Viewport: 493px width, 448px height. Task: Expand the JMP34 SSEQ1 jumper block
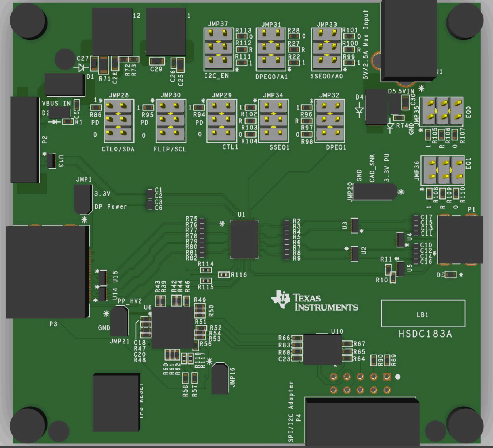click(x=275, y=120)
